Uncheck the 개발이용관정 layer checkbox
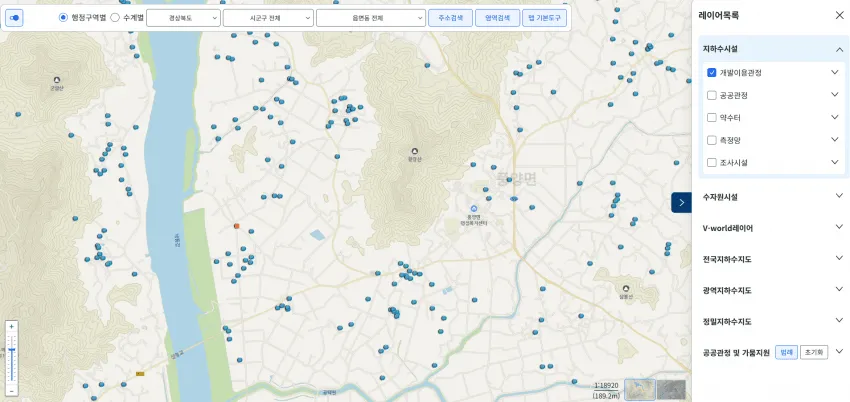Image resolution: width=850 pixels, height=402 pixels. pos(712,73)
